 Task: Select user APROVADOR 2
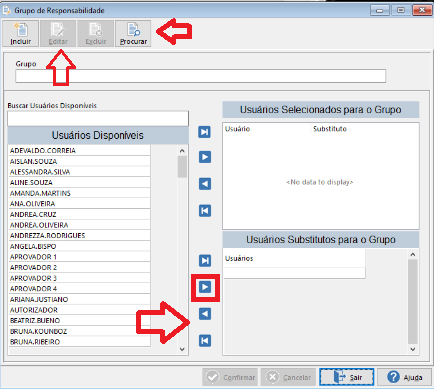[x=79, y=267]
